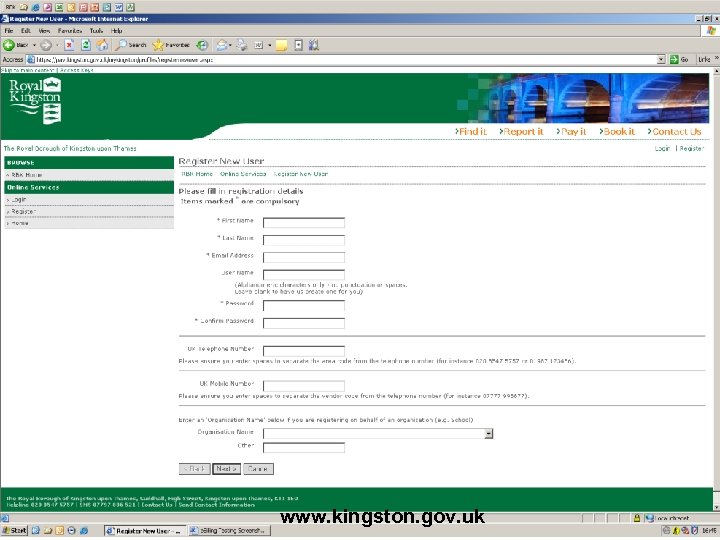The height and width of the screenshot is (540, 720).
Task: Click the Go button beside address
Action: pos(679,59)
